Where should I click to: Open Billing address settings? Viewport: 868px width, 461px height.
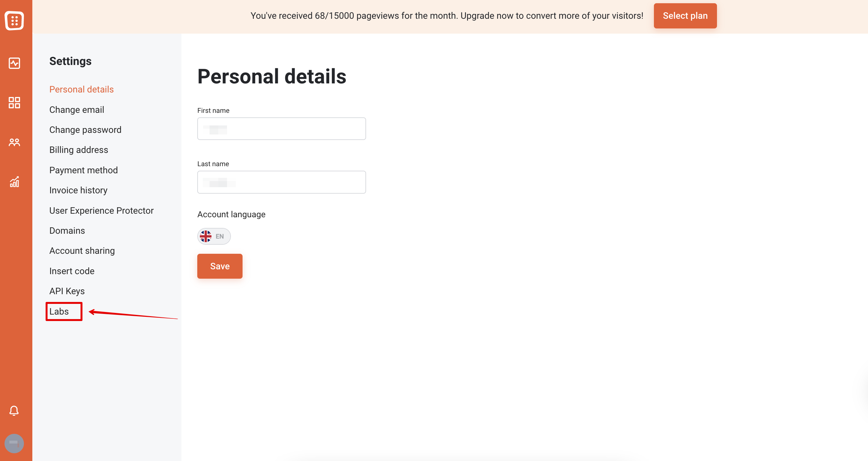pyautogui.click(x=79, y=150)
